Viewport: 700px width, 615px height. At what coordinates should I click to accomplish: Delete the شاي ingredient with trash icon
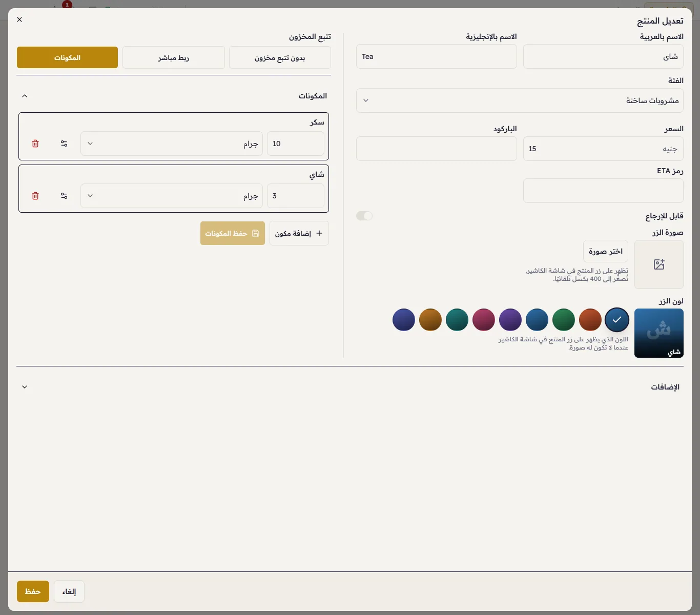pos(35,196)
